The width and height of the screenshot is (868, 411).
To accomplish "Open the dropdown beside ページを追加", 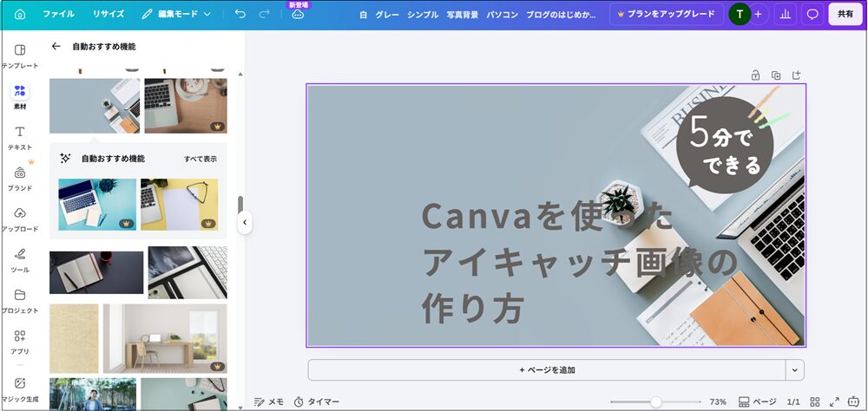I will [x=795, y=370].
